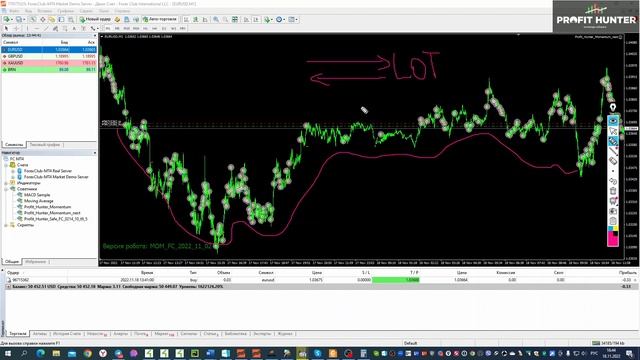Image resolution: width=640 pixels, height=360 pixels.
Task: Toggle the Data Window toolbar icon
Action: [x=42, y=19]
